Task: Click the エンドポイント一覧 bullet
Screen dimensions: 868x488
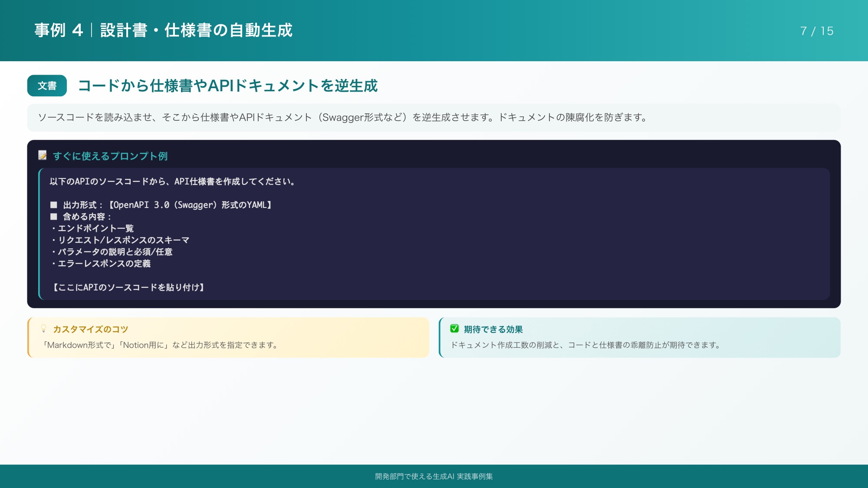Action: (x=92, y=228)
